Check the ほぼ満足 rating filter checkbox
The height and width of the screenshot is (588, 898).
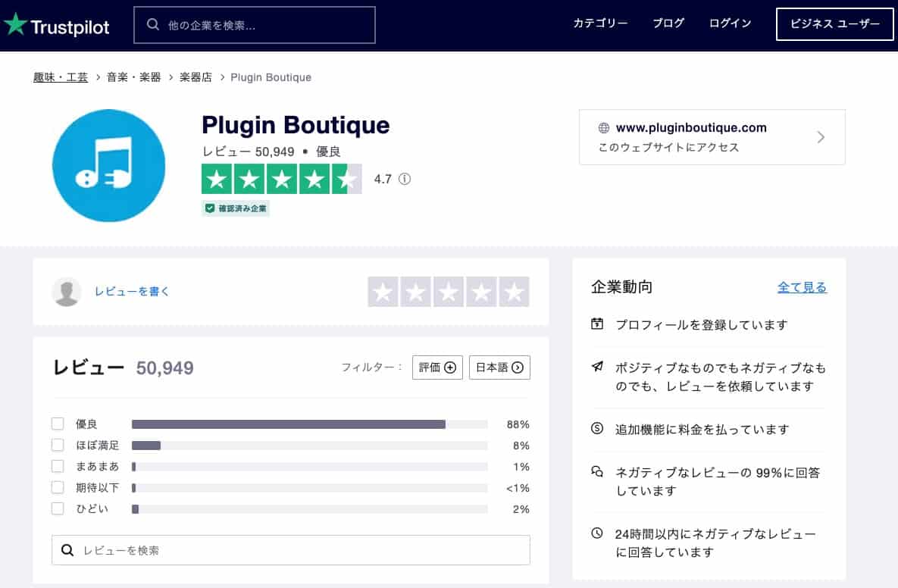coord(58,445)
